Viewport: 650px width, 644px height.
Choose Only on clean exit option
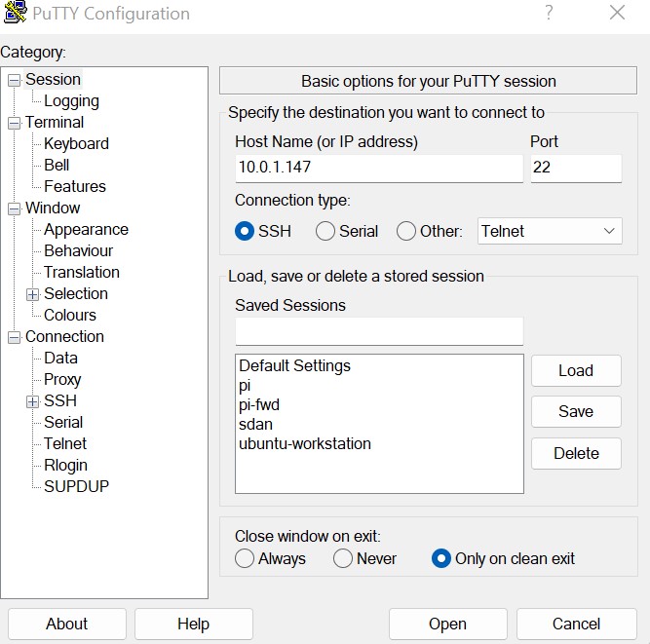click(441, 558)
